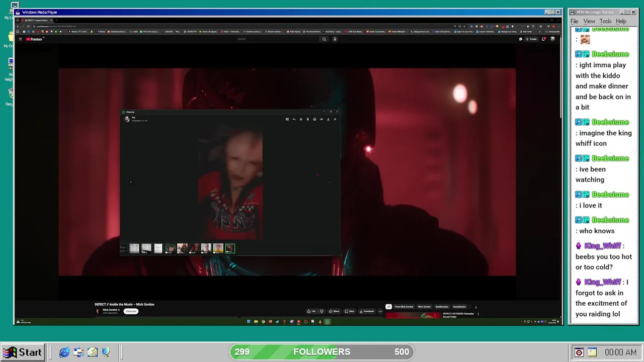The width and height of the screenshot is (644, 362).
Task: Click the notepad quick launch icon
Action: coord(93,352)
